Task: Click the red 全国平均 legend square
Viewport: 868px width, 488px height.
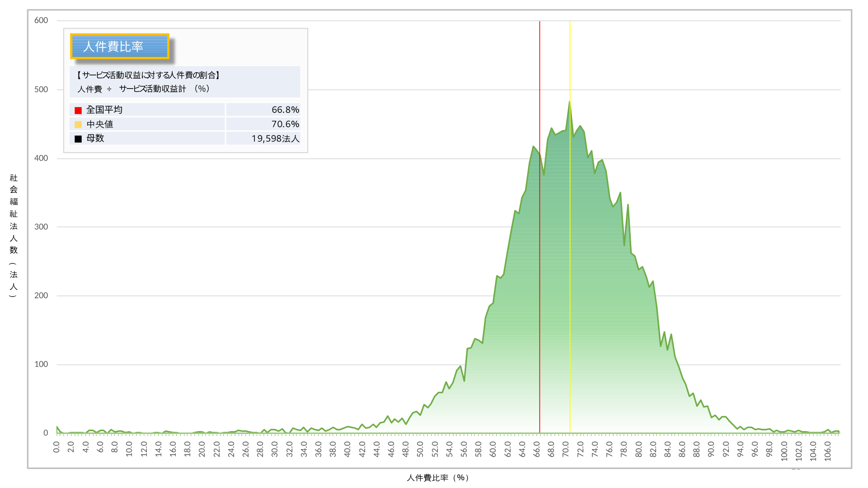Action: tap(78, 110)
